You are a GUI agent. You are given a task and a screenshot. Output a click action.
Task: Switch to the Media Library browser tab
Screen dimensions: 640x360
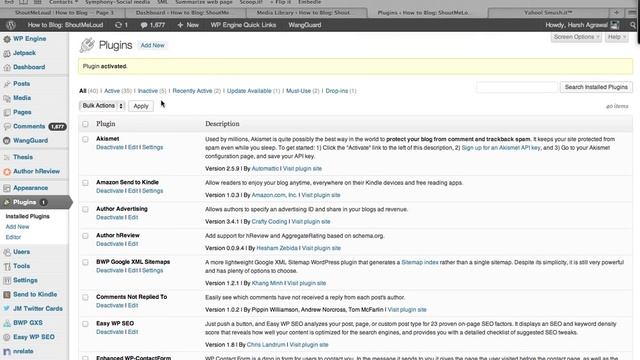coord(304,13)
